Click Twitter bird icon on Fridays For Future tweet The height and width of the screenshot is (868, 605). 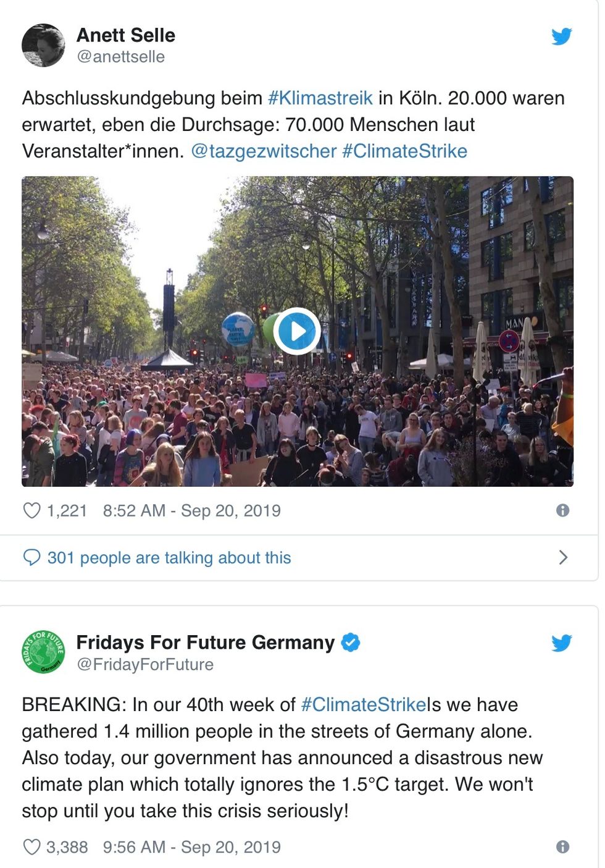click(561, 644)
